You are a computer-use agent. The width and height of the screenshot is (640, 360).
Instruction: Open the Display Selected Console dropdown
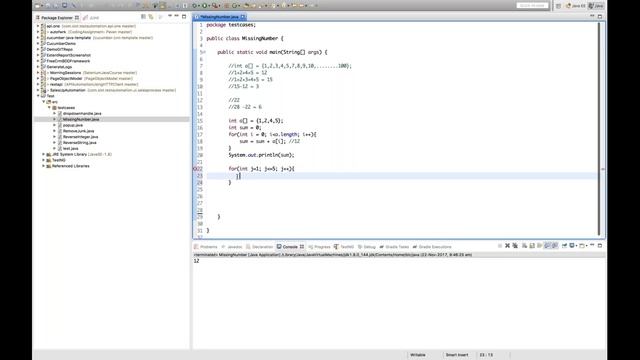pos(576,246)
